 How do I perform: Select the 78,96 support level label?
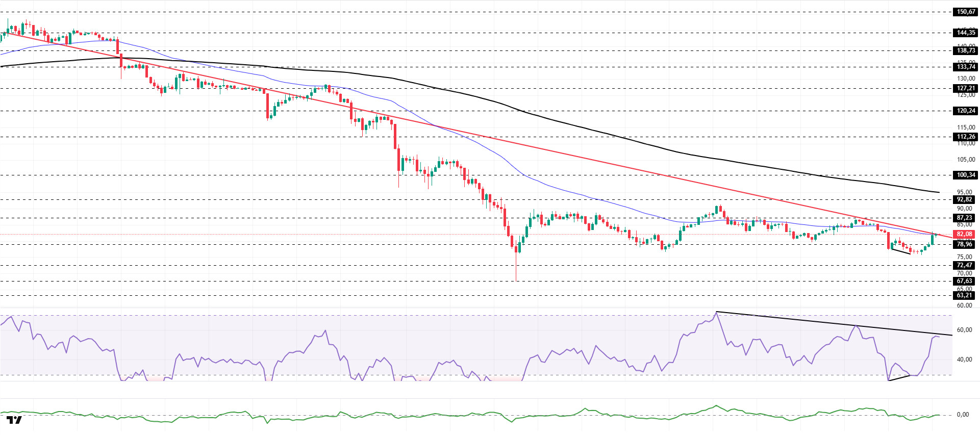964,244
